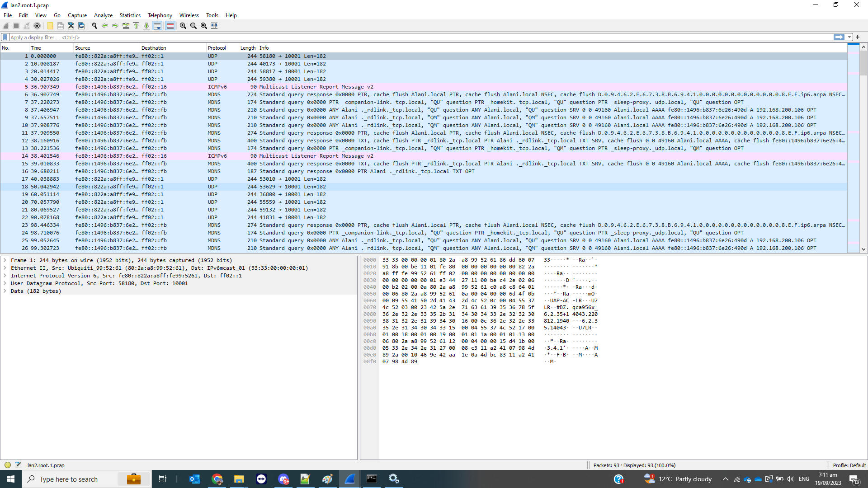Toggle packet list colorization rules
Screen dimensions: 868x488
click(170, 26)
